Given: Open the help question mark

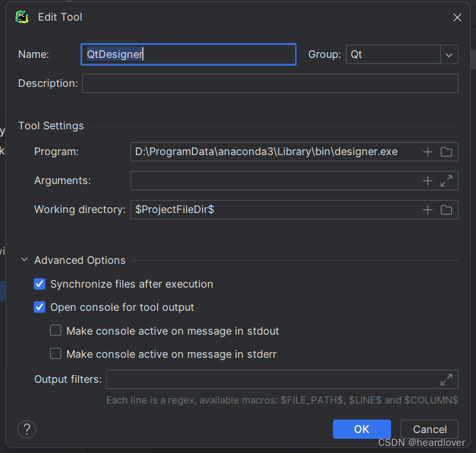Looking at the screenshot, I should pos(27,429).
